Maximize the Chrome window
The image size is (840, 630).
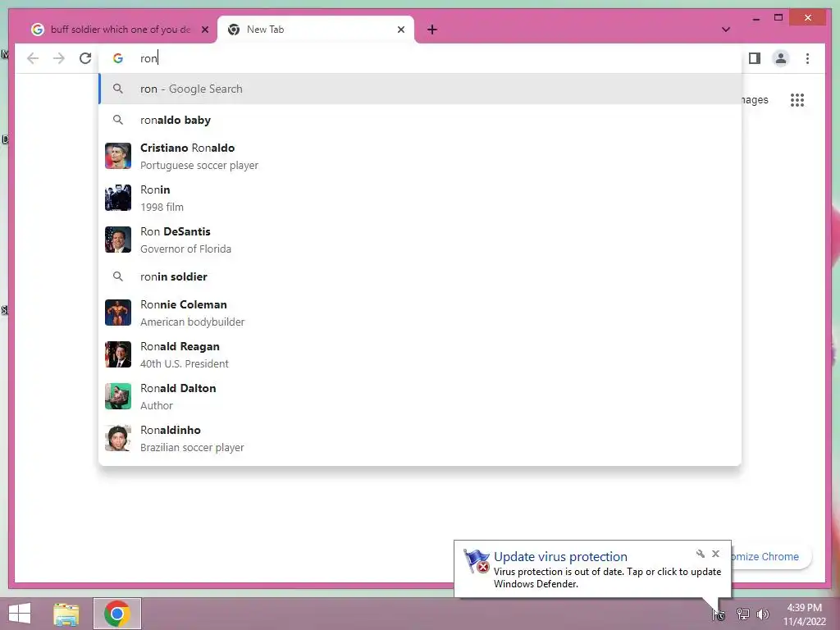click(x=778, y=18)
